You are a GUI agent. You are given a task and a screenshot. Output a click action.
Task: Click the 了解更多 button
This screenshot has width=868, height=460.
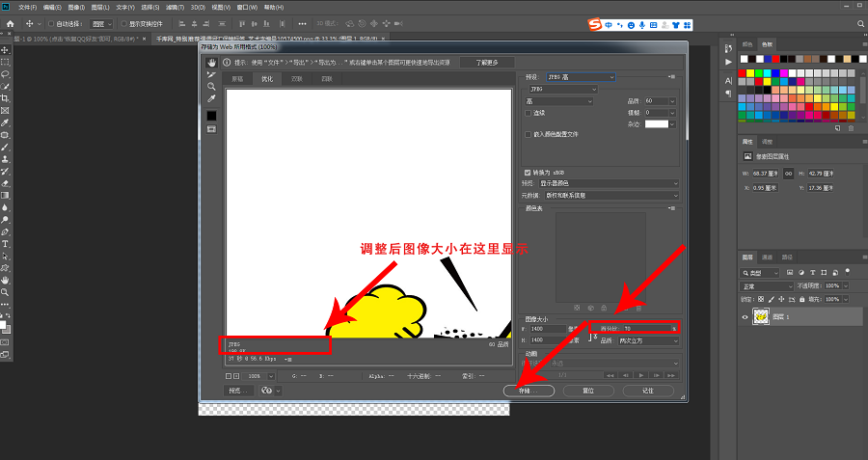click(x=486, y=63)
